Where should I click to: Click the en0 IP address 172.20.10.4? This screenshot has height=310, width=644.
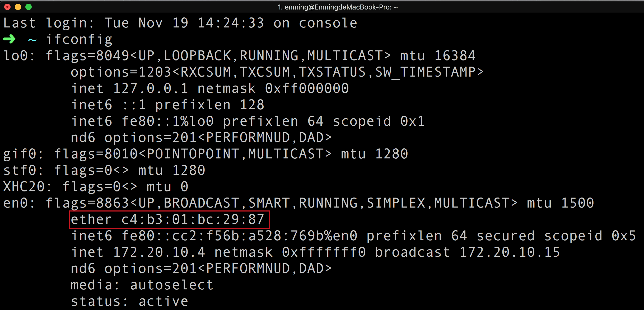[x=159, y=252]
